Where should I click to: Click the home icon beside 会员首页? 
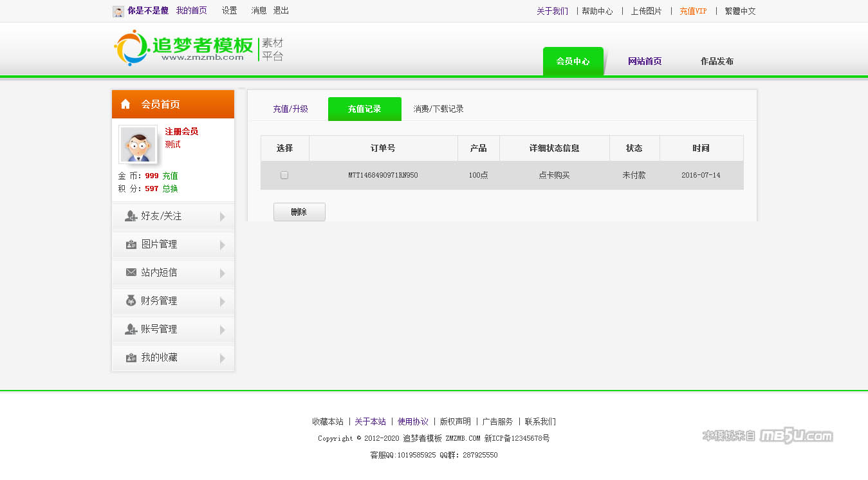125,104
